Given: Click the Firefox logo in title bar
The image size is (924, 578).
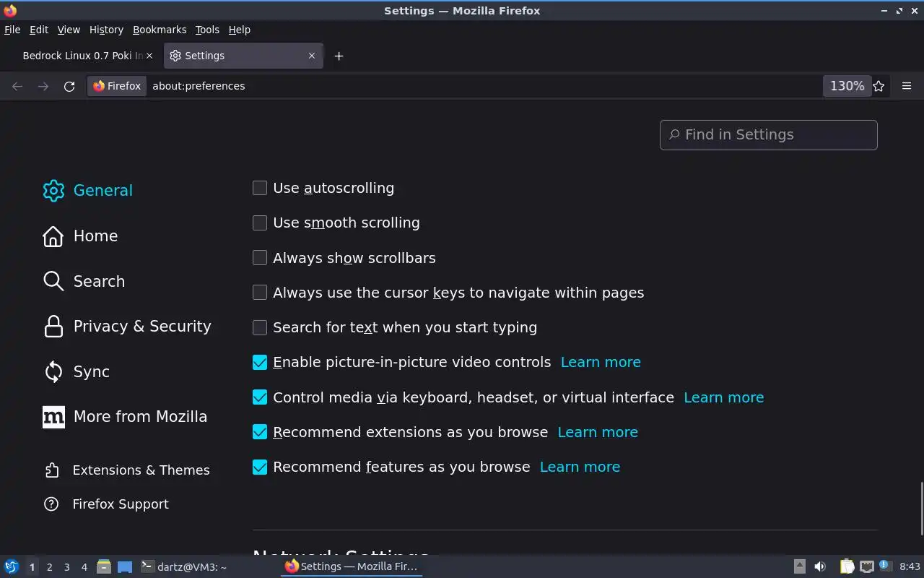Looking at the screenshot, I should pyautogui.click(x=10, y=11).
